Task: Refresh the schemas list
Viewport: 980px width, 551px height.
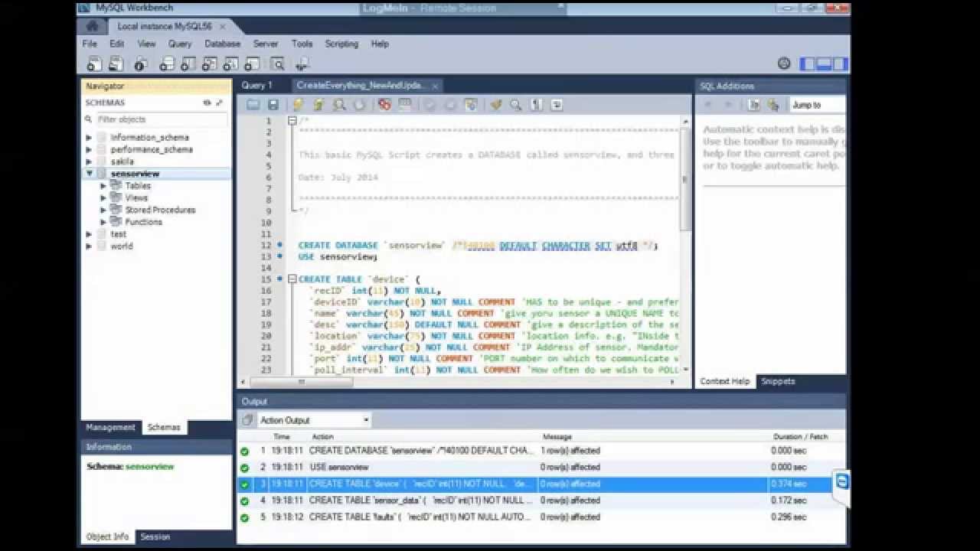Action: point(207,103)
